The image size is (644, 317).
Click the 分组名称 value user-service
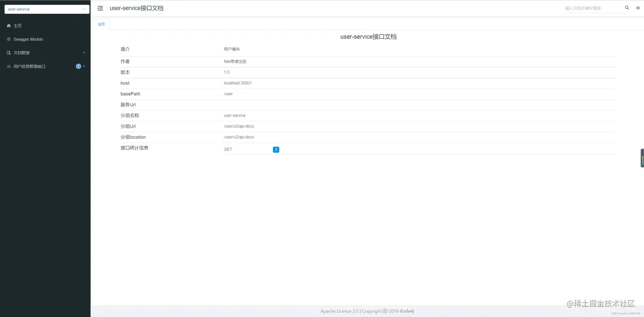(x=235, y=115)
